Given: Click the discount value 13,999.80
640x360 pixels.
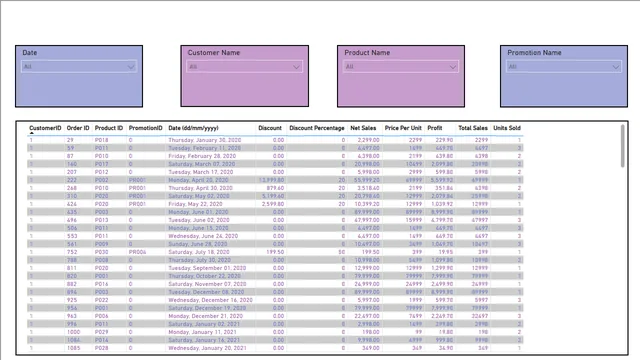Looking at the screenshot, I should (271, 180).
